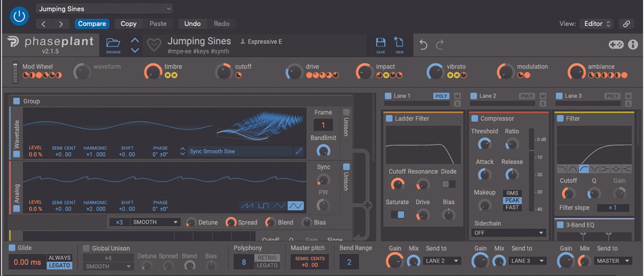Open the Sidechain OFF dropdown

508,233
